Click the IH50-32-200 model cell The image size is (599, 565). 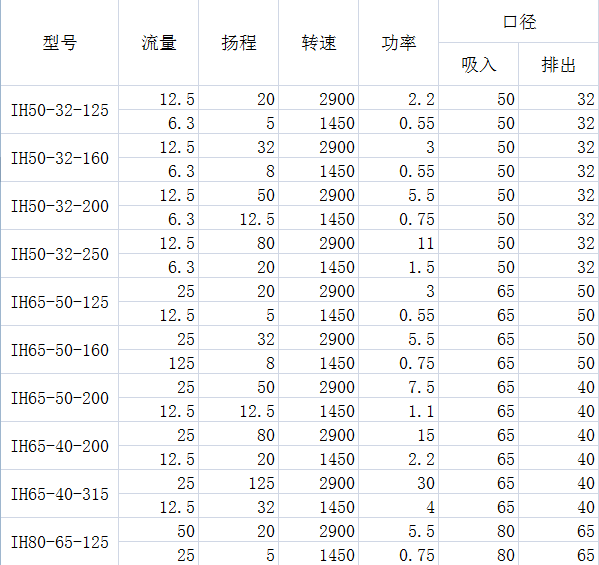pyautogui.click(x=60, y=206)
